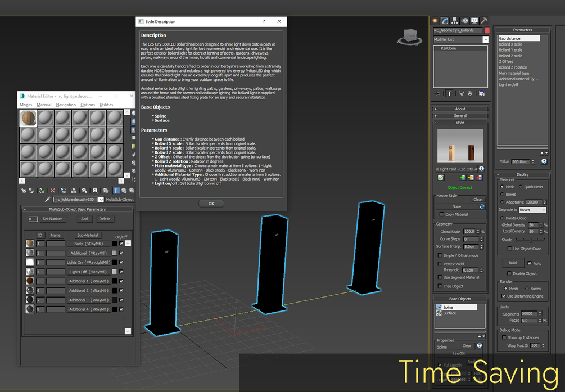Click the Delete sub-material button
The width and height of the screenshot is (565, 392).
pos(105,219)
